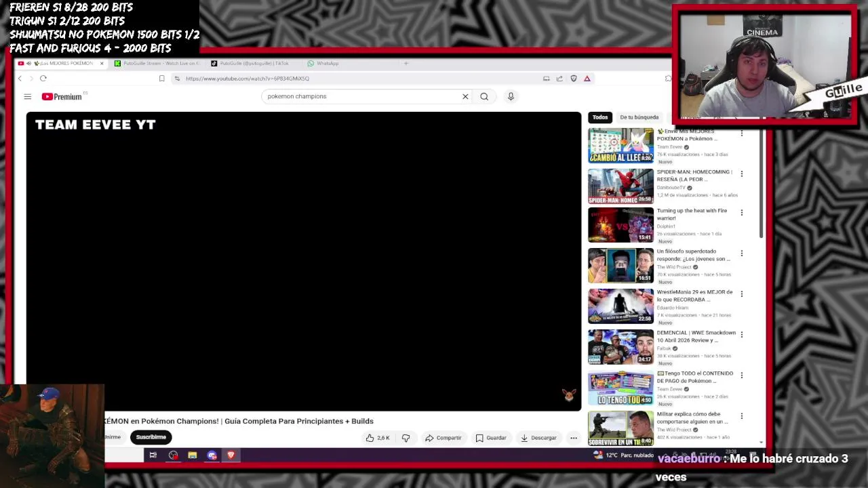
Task: Open the WrestleMania 29 video thumbnail
Action: click(620, 306)
